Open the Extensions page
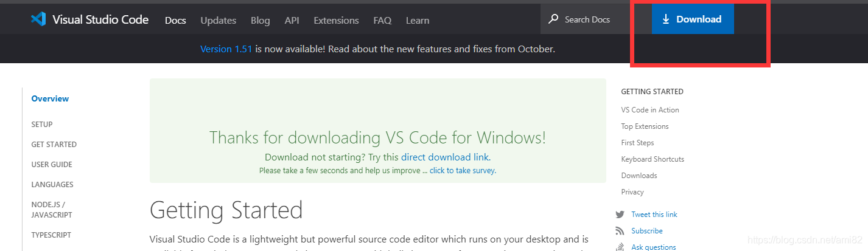This screenshot has width=868, height=251. 336,20
